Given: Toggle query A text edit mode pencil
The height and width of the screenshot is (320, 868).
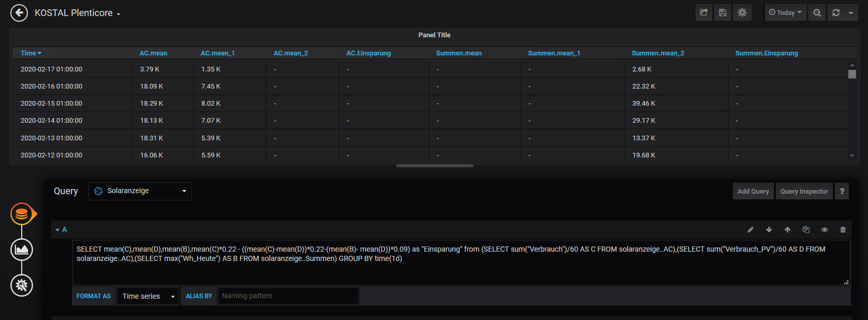Looking at the screenshot, I should [x=750, y=229].
